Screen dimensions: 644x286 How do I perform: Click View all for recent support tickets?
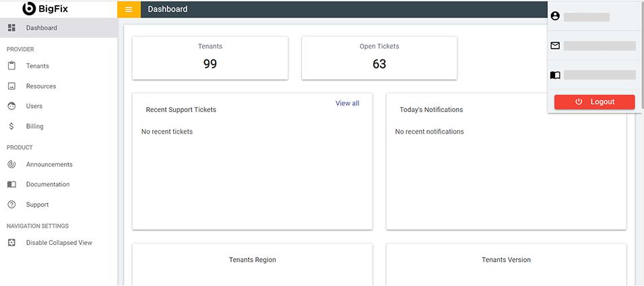347,103
